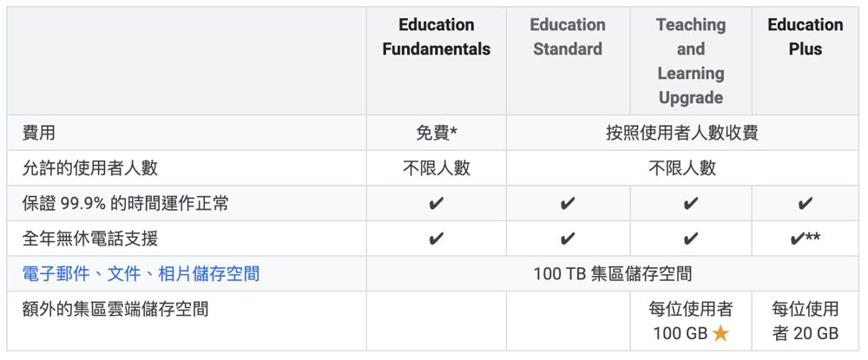The width and height of the screenshot is (868, 360).
Task: Click phone support checkmark under Education Standard
Action: [x=568, y=239]
